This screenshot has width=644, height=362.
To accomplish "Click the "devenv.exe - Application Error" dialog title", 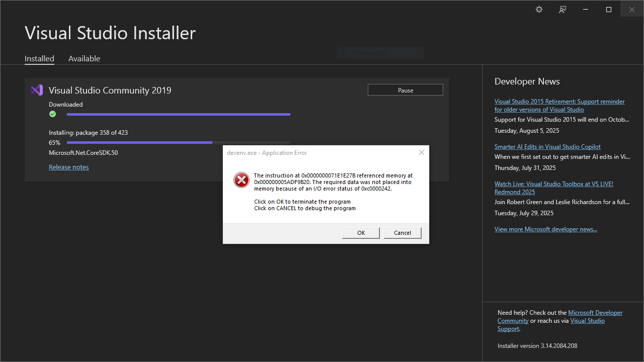I will coord(267,153).
